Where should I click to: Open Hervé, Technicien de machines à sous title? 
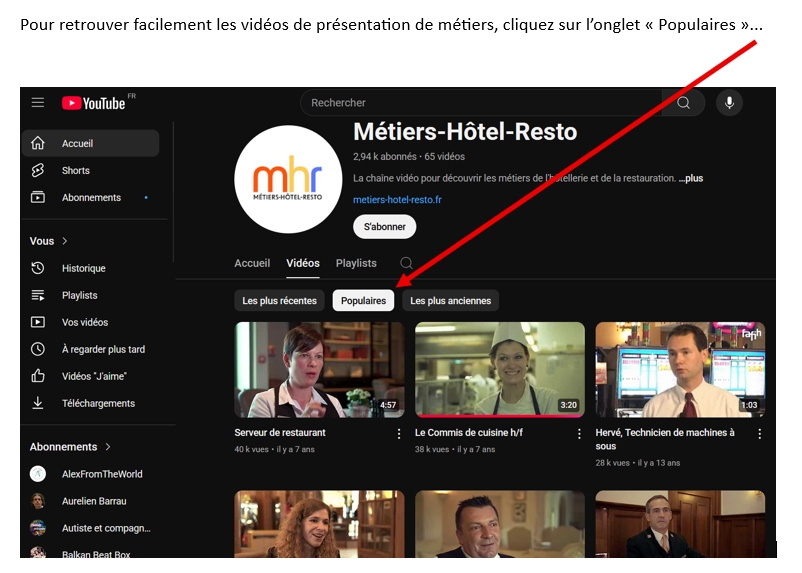coord(665,439)
